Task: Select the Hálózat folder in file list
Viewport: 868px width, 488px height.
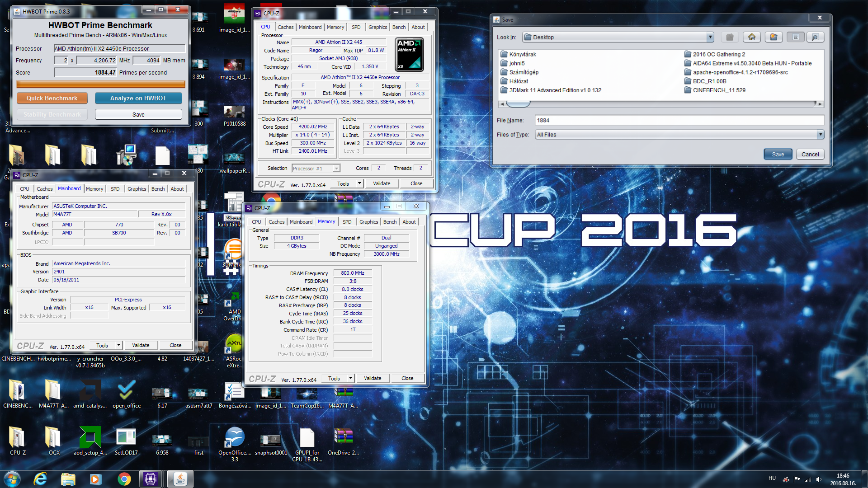Action: [514, 81]
